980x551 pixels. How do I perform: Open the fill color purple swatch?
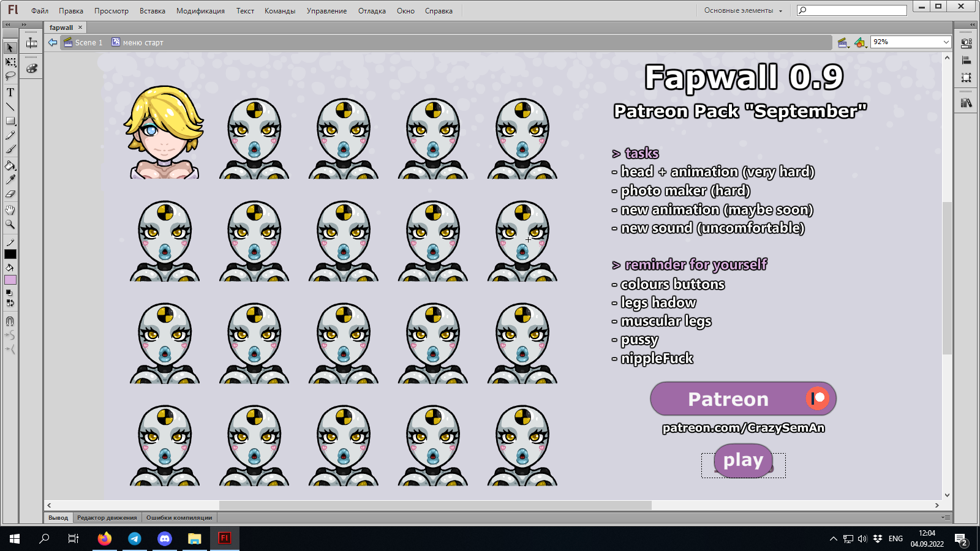tap(10, 280)
